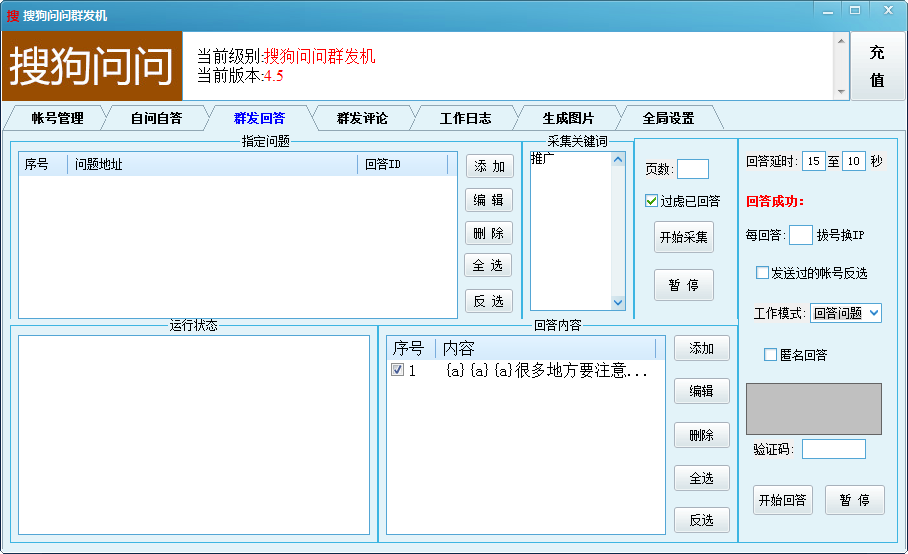Click down arrow of header info scrollbar

coord(841,92)
